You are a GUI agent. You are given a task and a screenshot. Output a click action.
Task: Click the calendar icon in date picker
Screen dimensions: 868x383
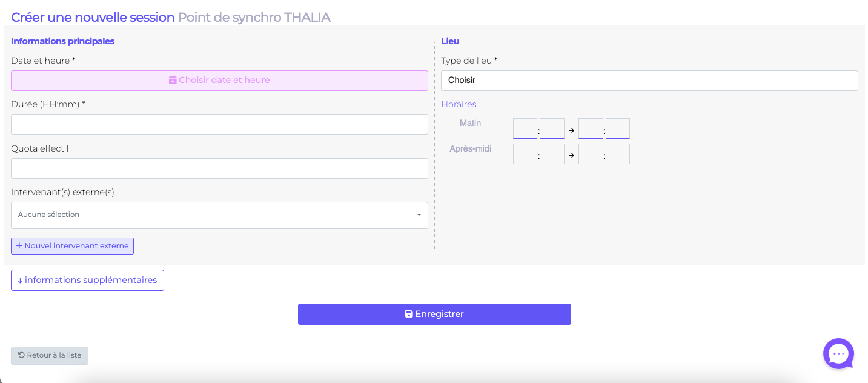click(x=173, y=80)
